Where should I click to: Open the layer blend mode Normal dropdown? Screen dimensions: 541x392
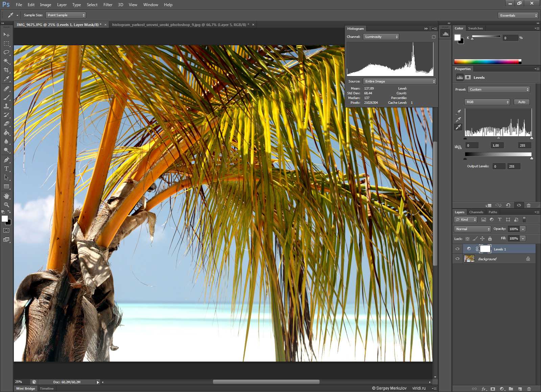pyautogui.click(x=472, y=229)
